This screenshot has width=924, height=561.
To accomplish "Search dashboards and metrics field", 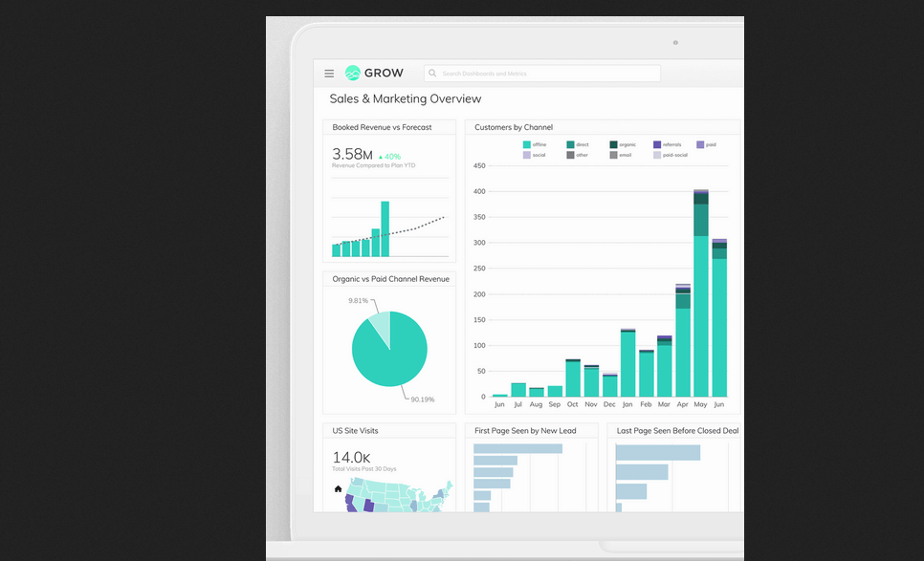I will coord(545,74).
